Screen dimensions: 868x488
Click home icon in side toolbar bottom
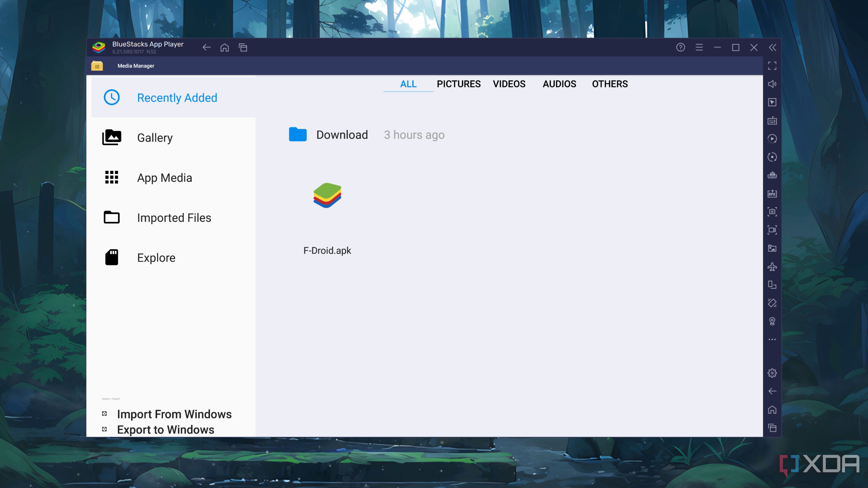click(x=772, y=410)
